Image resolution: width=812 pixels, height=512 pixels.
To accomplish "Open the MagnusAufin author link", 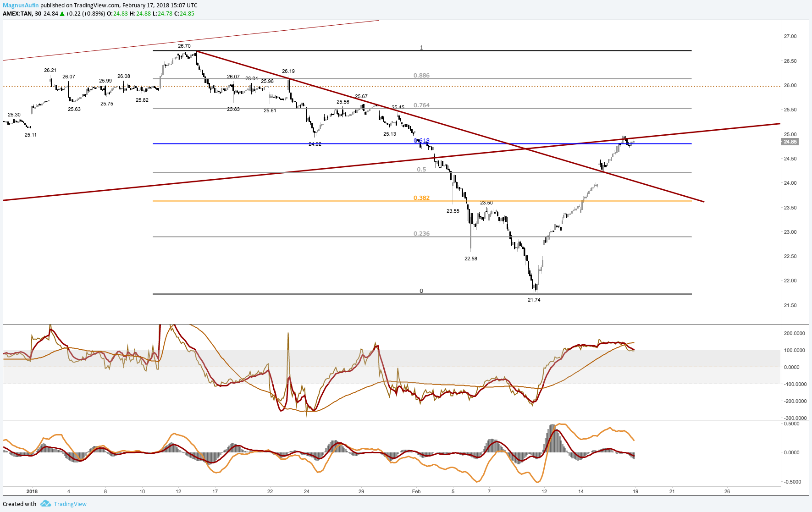I will (x=21, y=6).
